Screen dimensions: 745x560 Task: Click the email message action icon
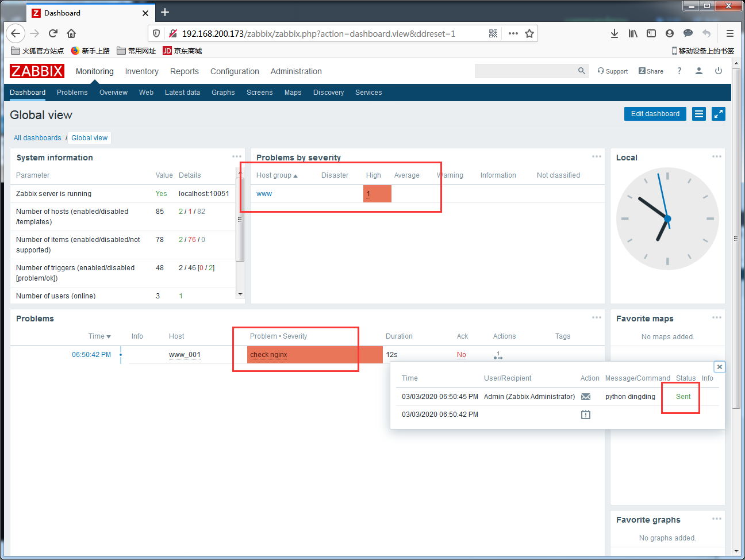(586, 397)
